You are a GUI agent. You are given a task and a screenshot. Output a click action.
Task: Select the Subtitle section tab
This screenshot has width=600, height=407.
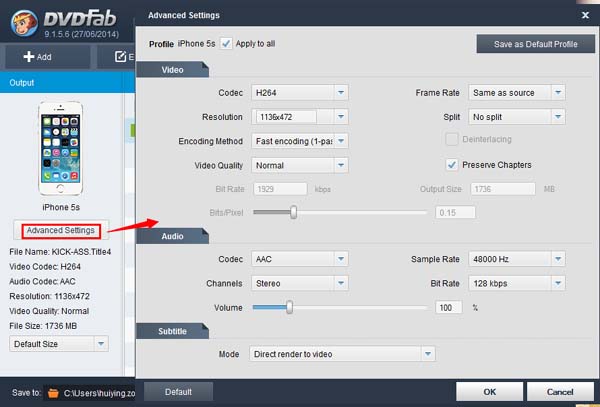pyautogui.click(x=173, y=331)
